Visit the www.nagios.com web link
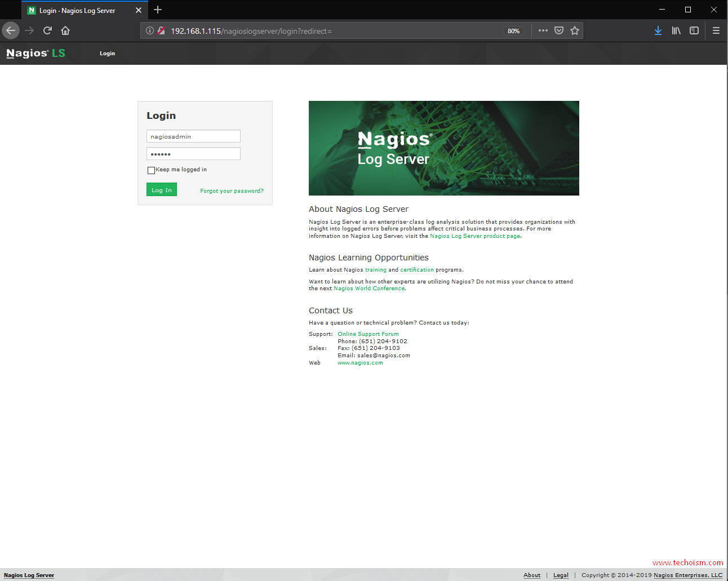 360,363
